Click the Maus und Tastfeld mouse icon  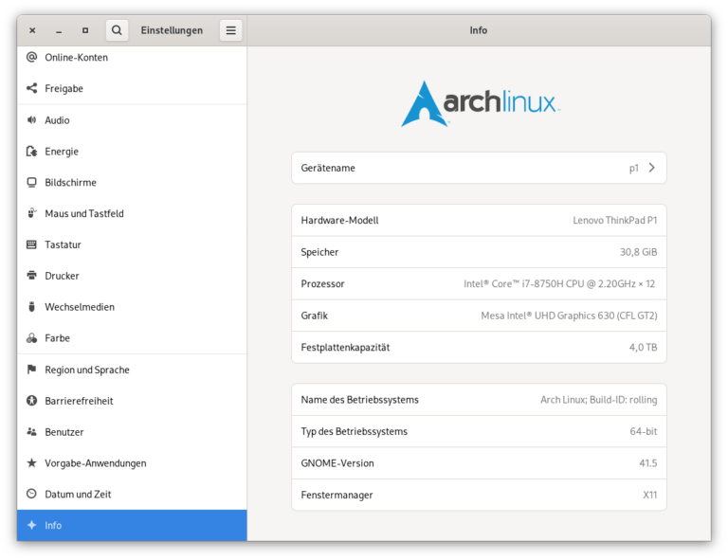(31, 213)
